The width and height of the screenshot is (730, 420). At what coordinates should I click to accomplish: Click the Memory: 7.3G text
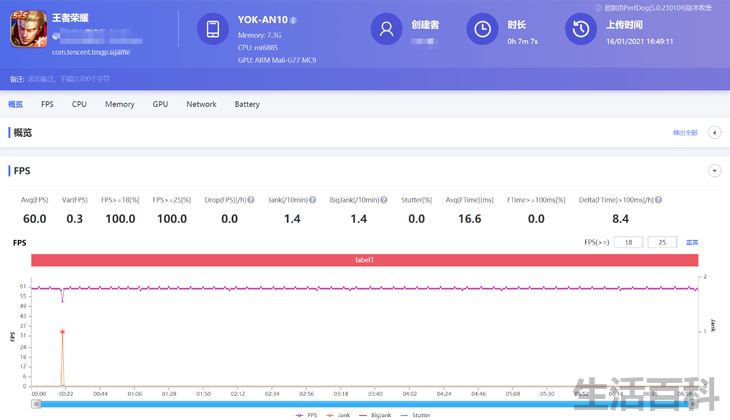259,35
